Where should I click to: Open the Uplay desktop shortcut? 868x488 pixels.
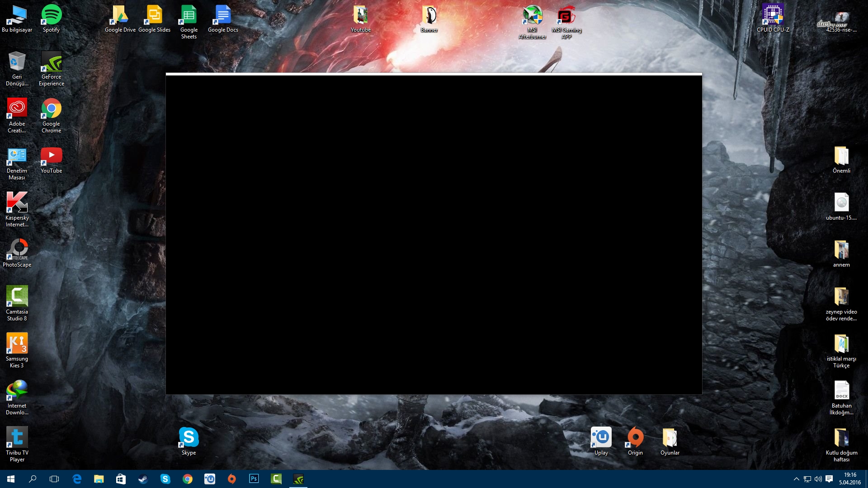click(601, 441)
